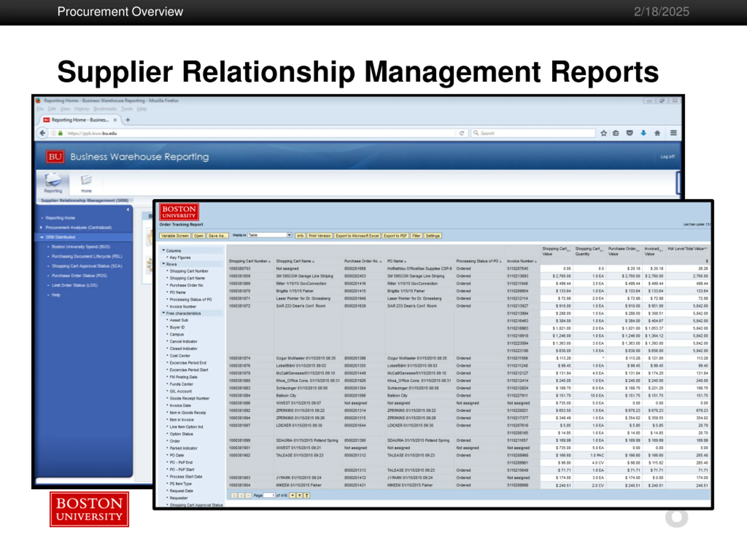
Task: Click the Print Version button
Action: pos(320,236)
